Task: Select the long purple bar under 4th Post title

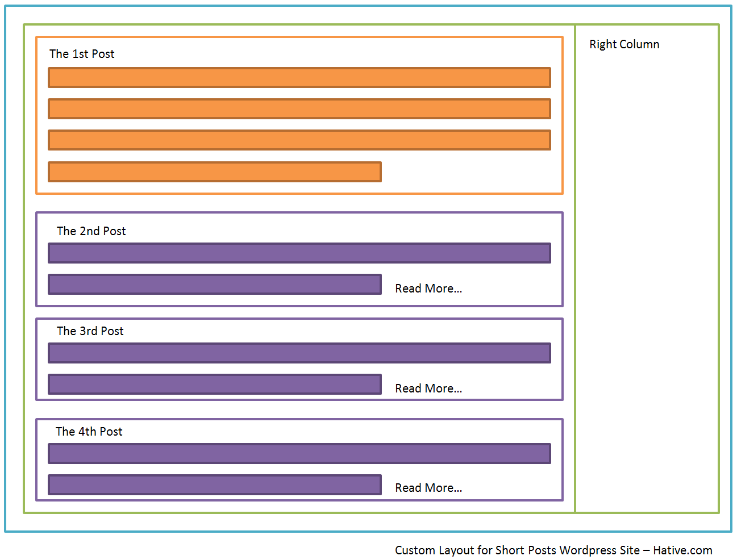Action: click(x=299, y=454)
